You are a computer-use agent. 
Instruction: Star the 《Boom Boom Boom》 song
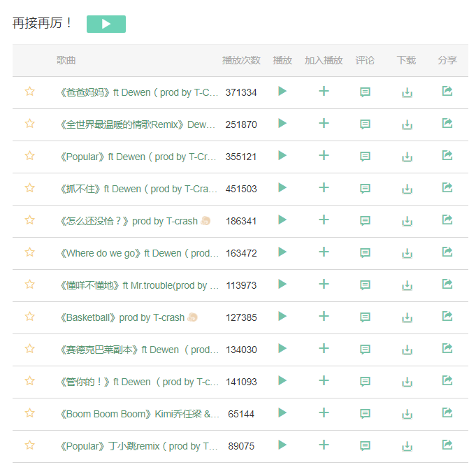(x=30, y=413)
